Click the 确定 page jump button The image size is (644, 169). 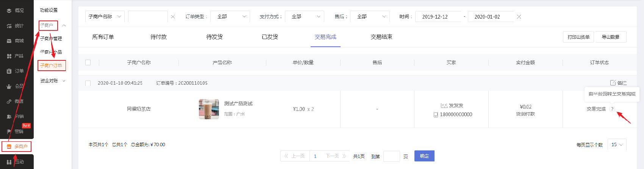point(424,156)
